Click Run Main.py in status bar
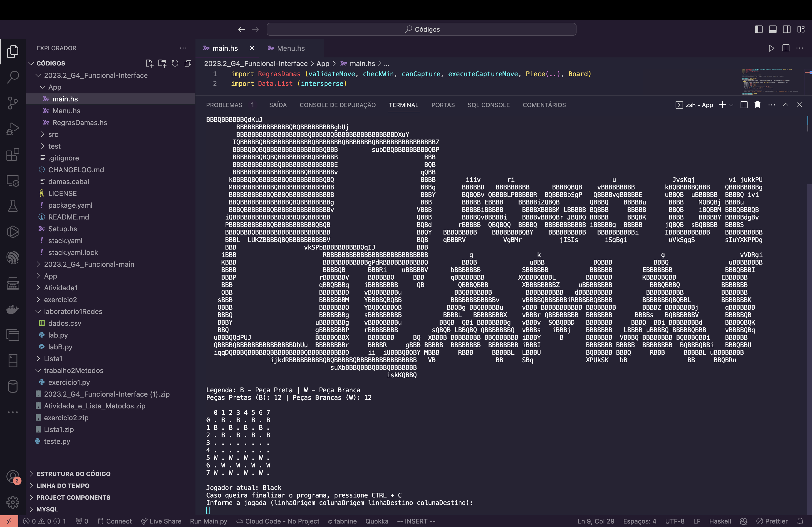Viewport: 812px width, 527px height. click(x=208, y=521)
